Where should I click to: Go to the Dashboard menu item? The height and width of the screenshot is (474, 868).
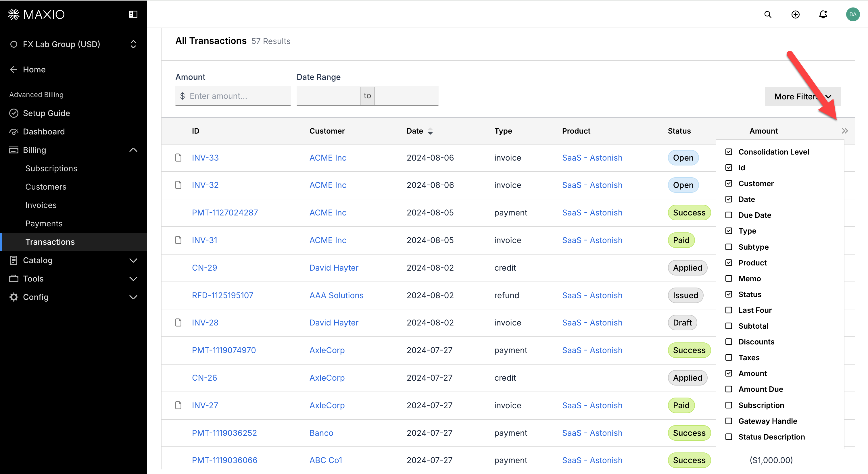pos(44,132)
